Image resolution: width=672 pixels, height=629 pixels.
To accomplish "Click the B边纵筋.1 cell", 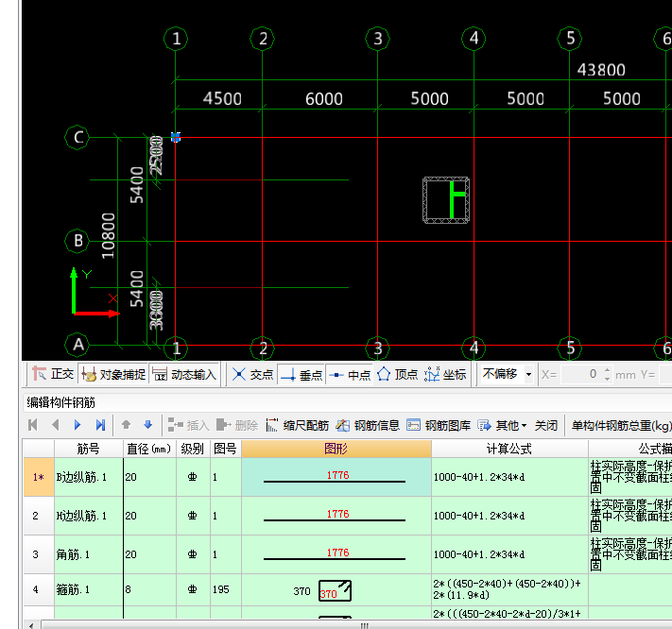I will [89, 477].
